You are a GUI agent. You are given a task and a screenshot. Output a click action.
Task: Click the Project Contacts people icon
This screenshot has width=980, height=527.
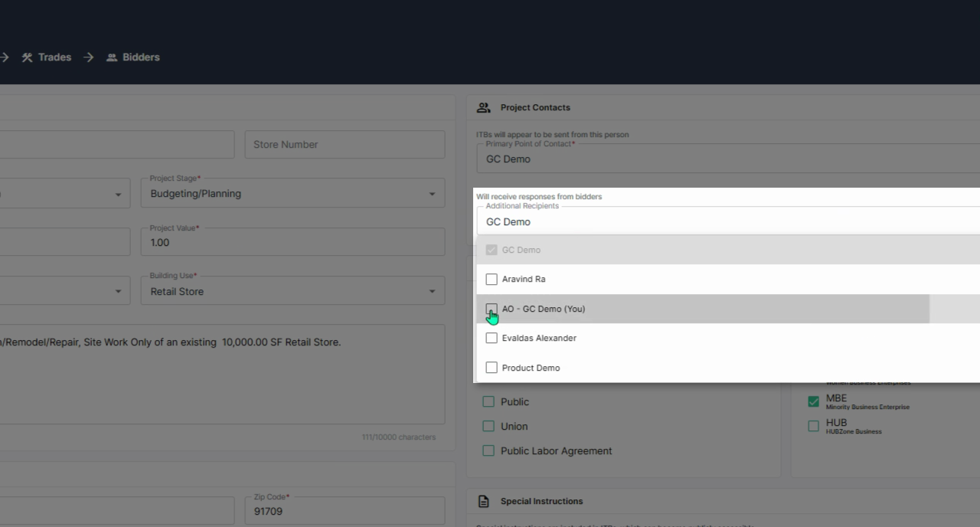(x=483, y=107)
